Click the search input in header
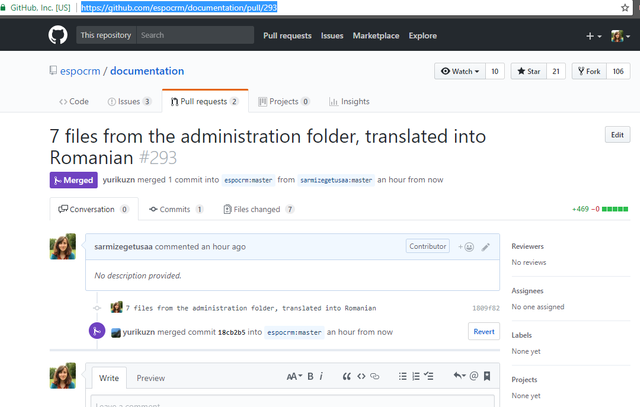 pyautogui.click(x=195, y=35)
